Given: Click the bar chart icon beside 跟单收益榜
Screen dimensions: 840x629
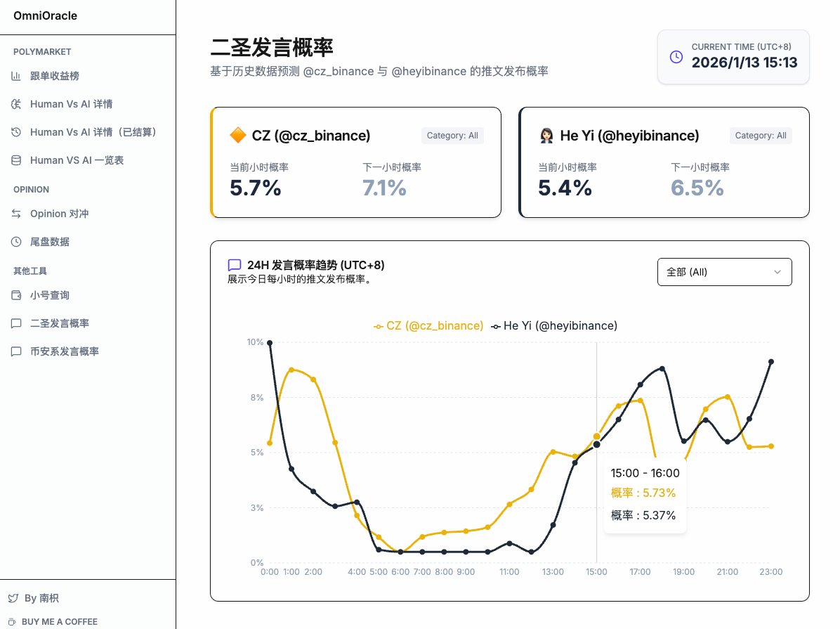Looking at the screenshot, I should click(x=16, y=76).
